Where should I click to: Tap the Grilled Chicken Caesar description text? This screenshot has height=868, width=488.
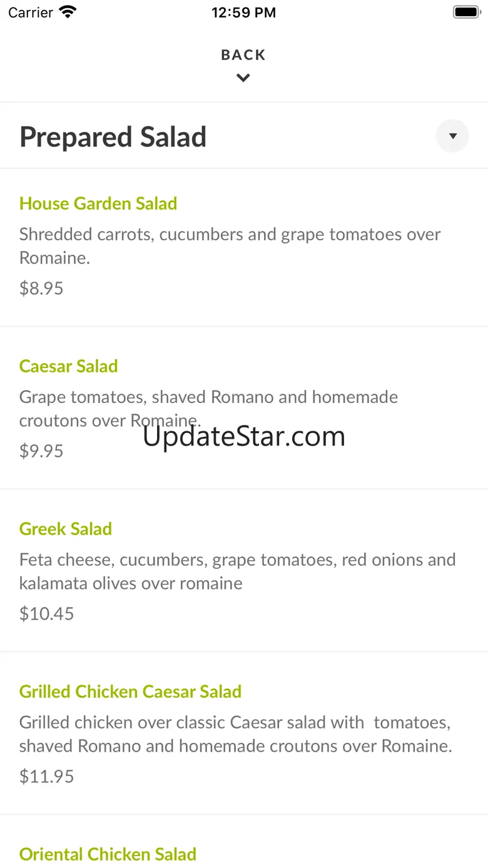pyautogui.click(x=235, y=733)
